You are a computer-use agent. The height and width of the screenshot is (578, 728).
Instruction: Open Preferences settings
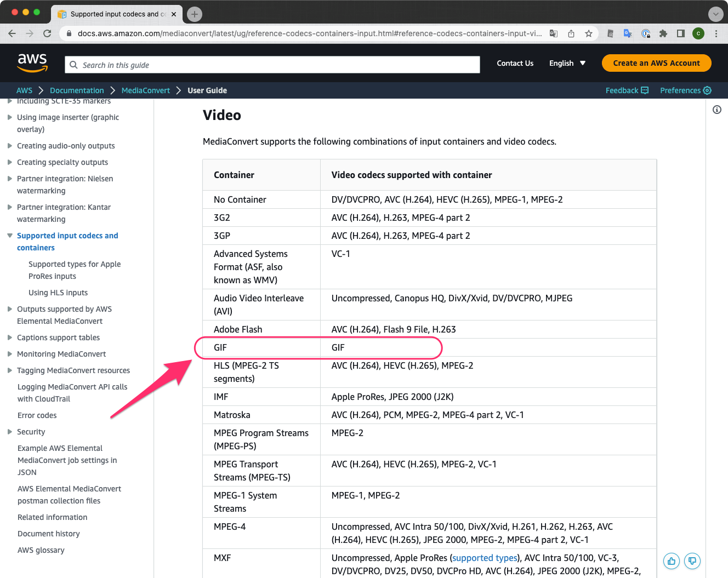pyautogui.click(x=686, y=90)
